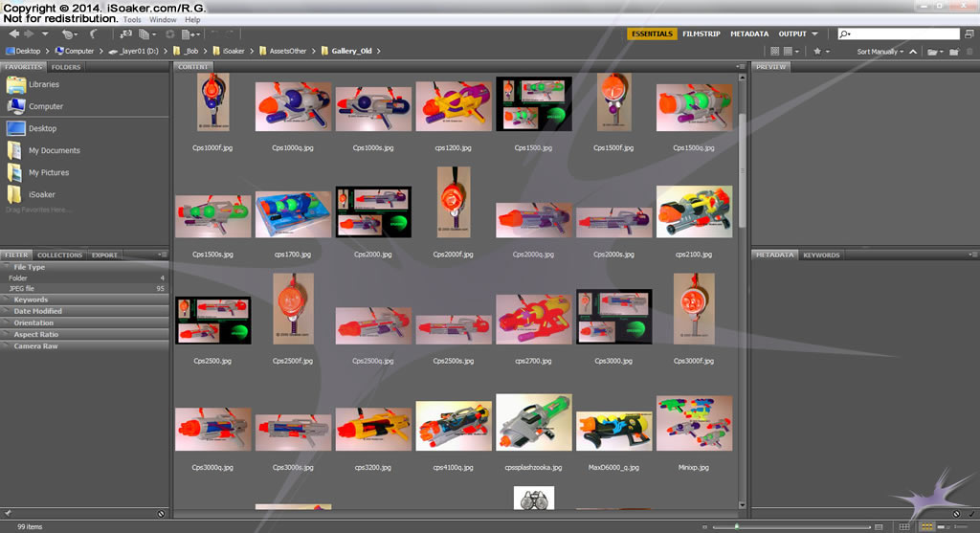Toggle ascending sort order arrow
The height and width of the screenshot is (533, 980).
pyautogui.click(x=913, y=52)
